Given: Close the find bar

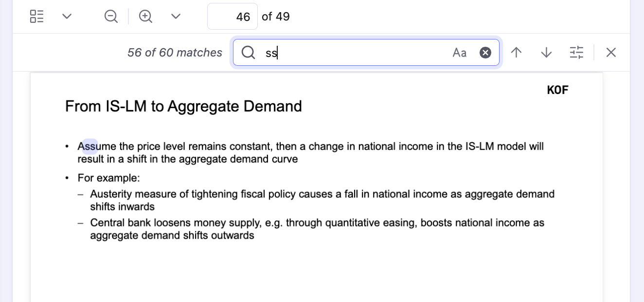Looking at the screenshot, I should 611,53.
